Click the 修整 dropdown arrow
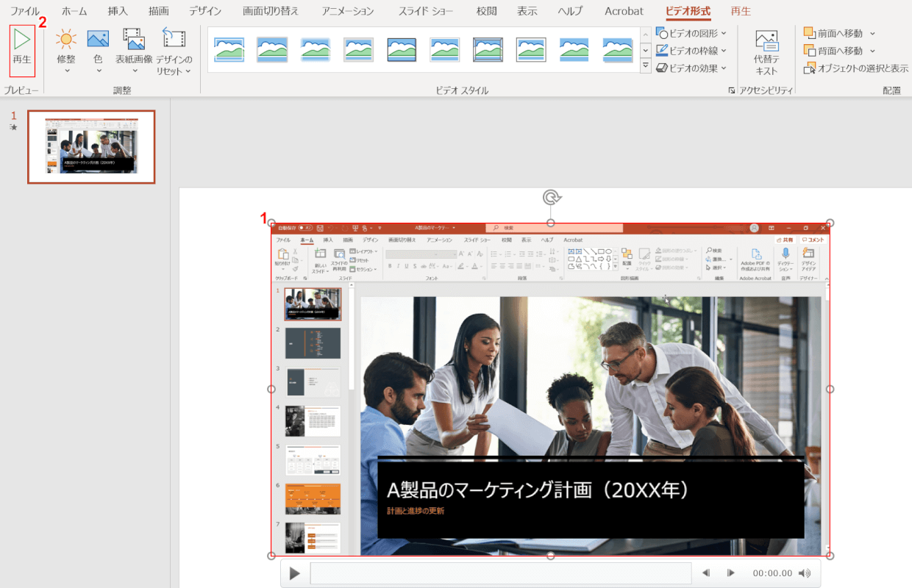Image resolution: width=912 pixels, height=588 pixels. coord(66,71)
